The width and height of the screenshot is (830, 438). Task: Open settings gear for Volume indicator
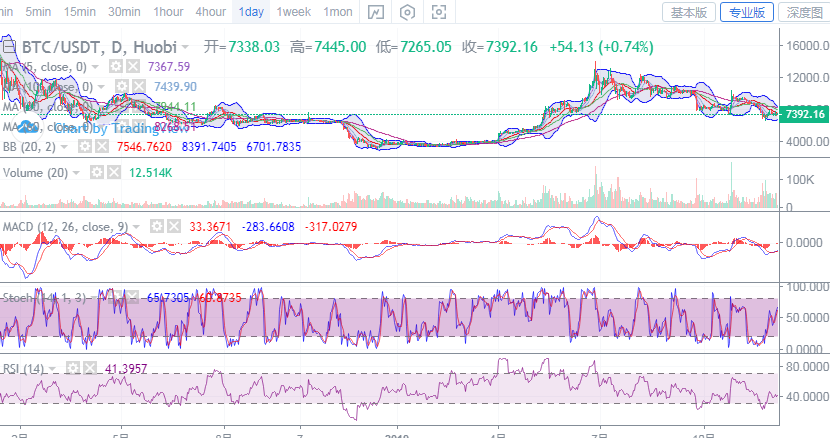pyautogui.click(x=97, y=172)
